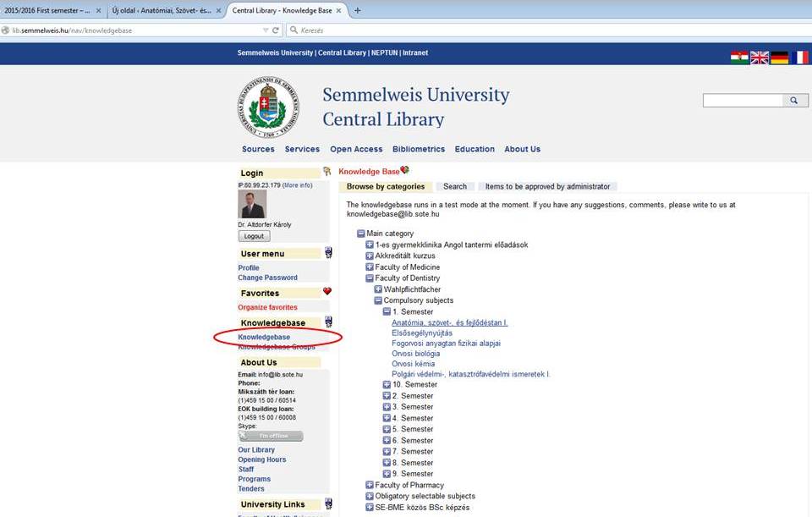Switch to the Browse by categories tab
Viewport: 812px width, 517px height.
pyautogui.click(x=386, y=186)
